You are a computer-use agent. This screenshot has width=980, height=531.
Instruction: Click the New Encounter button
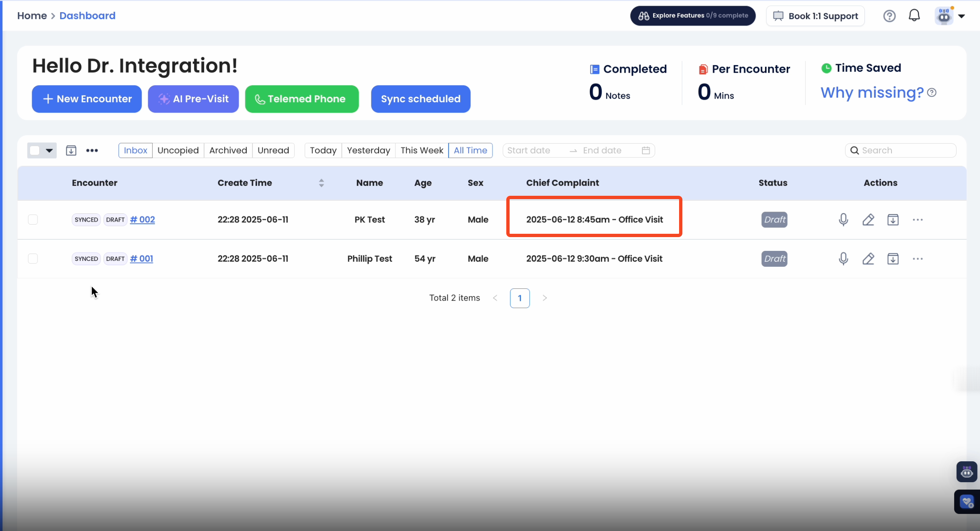point(87,99)
